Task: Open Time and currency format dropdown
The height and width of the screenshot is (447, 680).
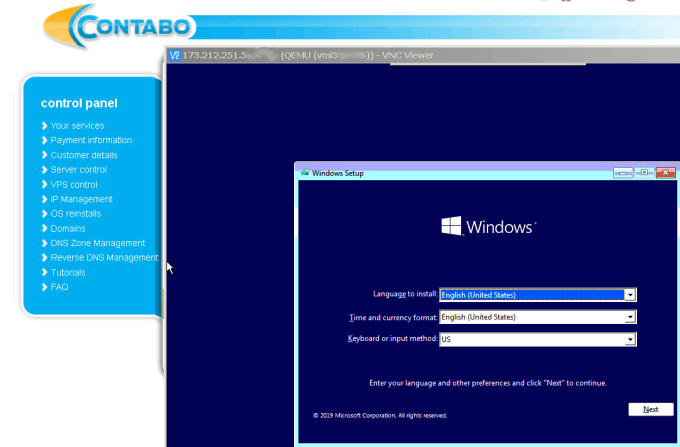Action: (x=538, y=317)
